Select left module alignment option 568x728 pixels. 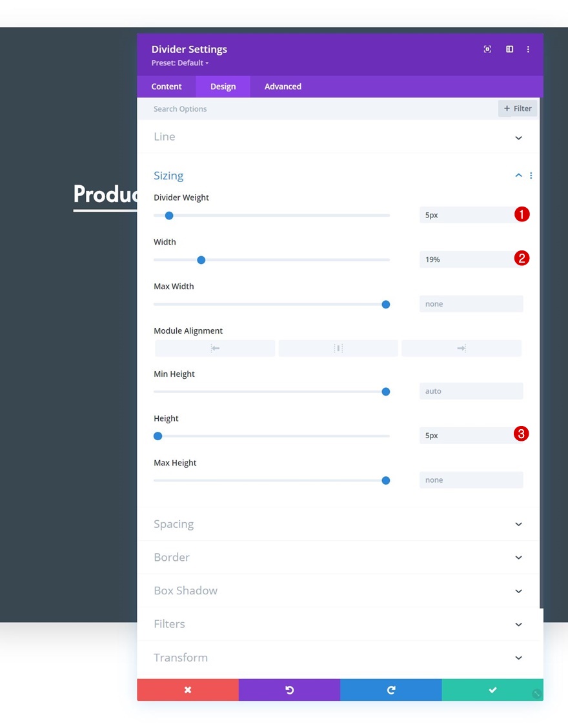pos(215,349)
